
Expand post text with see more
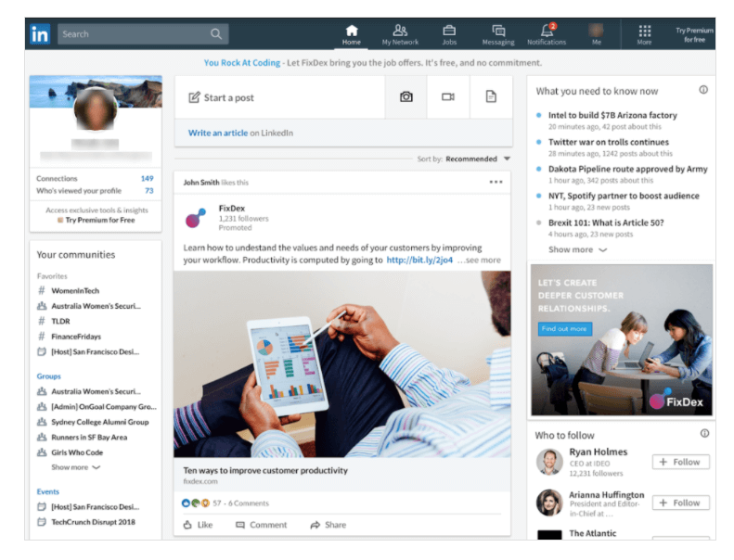480,261
